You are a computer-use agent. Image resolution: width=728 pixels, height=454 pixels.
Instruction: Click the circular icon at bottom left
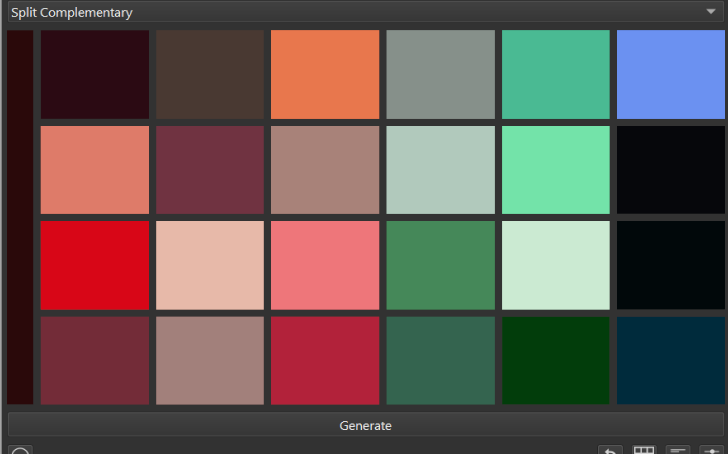(x=20, y=451)
